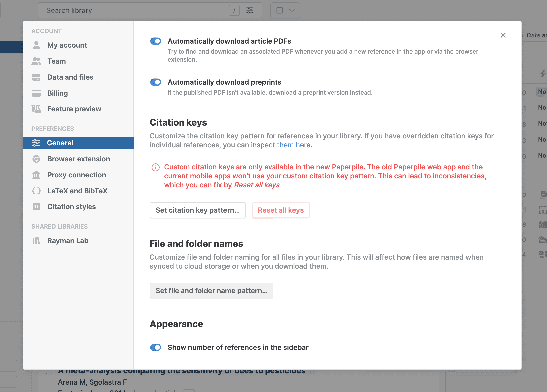
Task: Click the Reset all keys button
Action: pyautogui.click(x=281, y=210)
